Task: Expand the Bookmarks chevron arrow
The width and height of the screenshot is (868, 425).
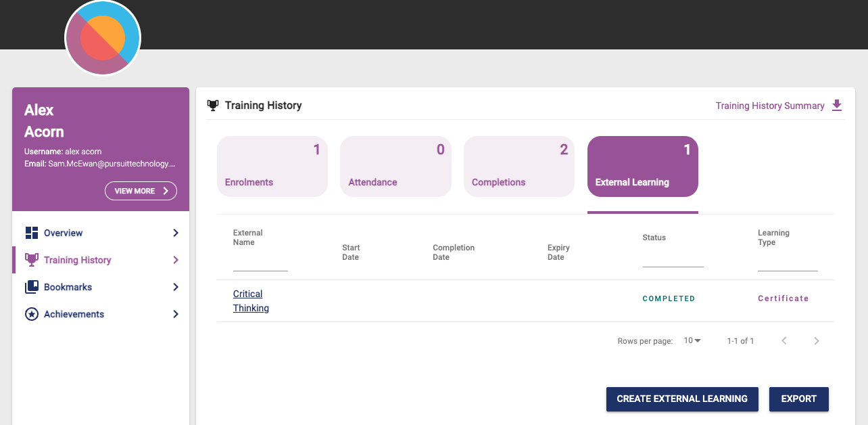Action: point(176,287)
